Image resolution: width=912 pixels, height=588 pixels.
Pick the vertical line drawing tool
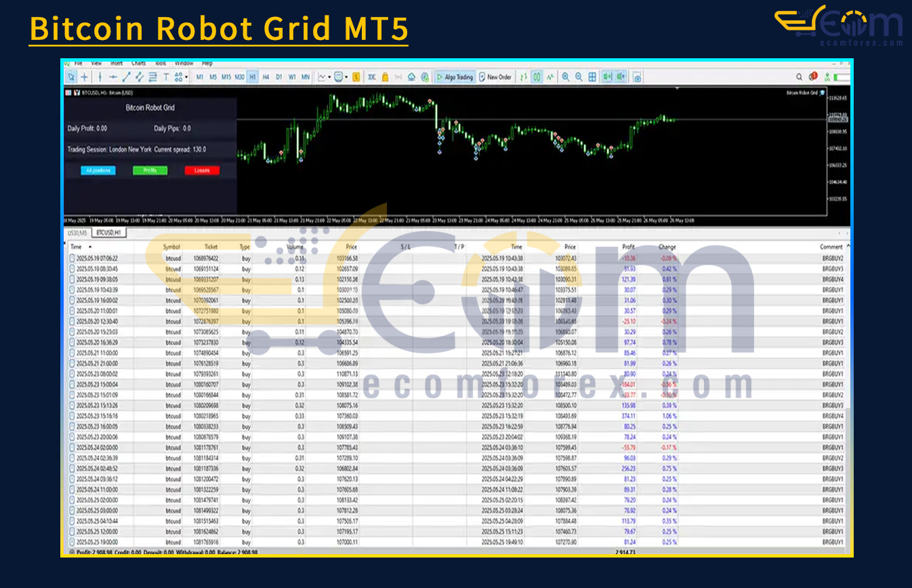tap(100, 77)
